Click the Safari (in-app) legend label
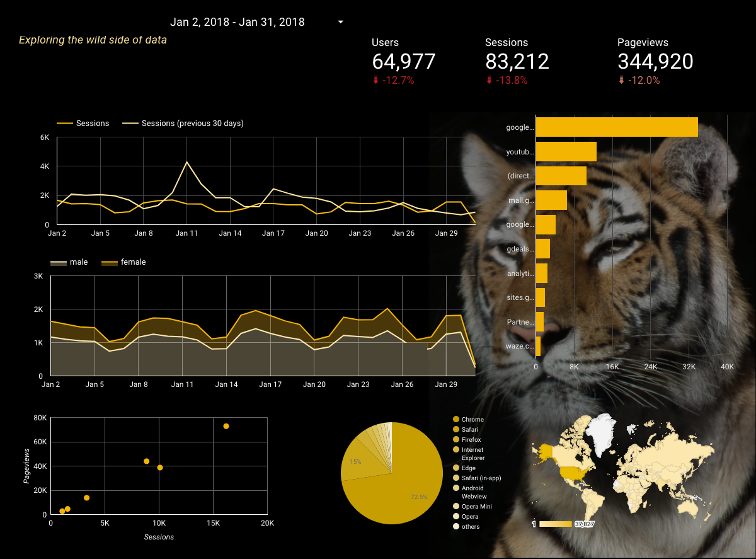 pyautogui.click(x=481, y=478)
